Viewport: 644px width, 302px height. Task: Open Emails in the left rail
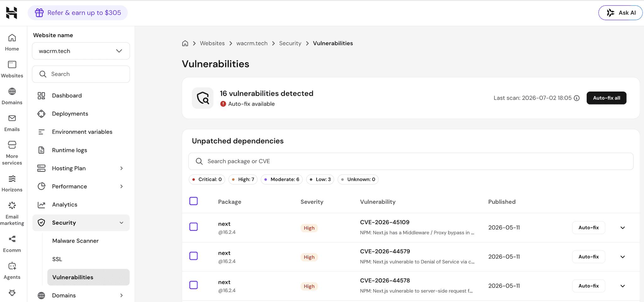(x=12, y=123)
